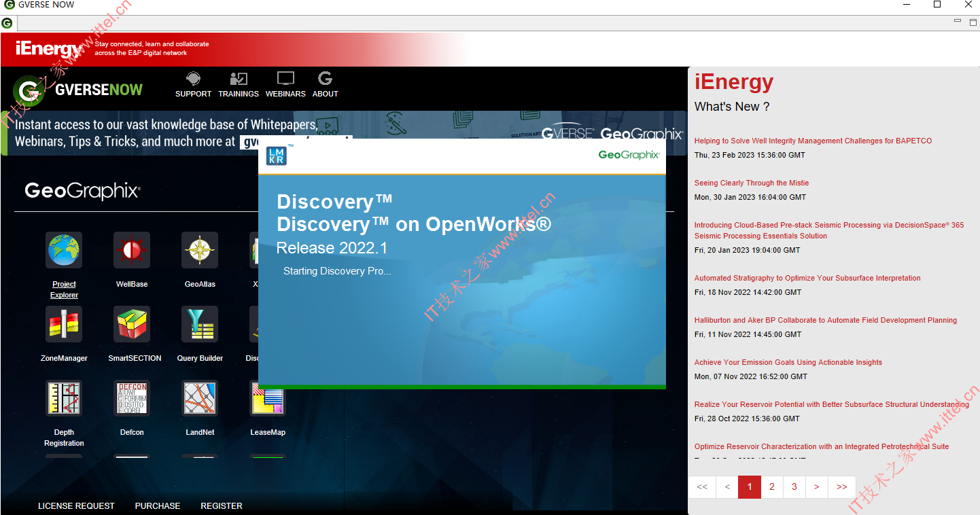The image size is (980, 515).
Task: Open Depth Registration icon
Action: coord(64,398)
